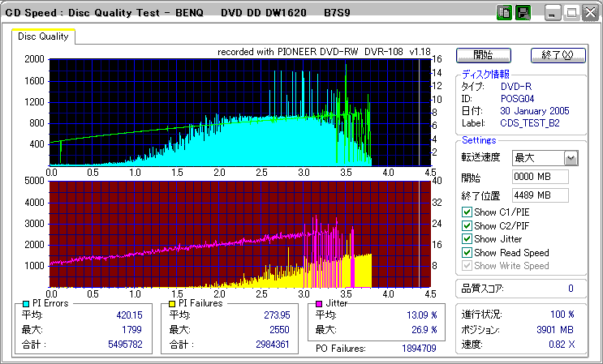The image size is (603, 364).
Task: Minimize the CD Speed window
Action: pos(552,13)
